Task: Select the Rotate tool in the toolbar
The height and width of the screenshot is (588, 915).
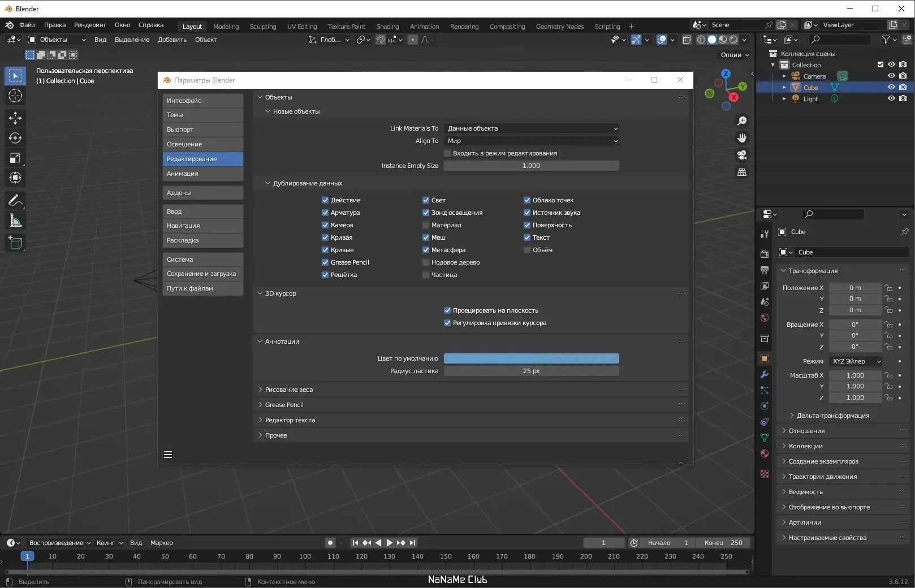Action: point(15,138)
